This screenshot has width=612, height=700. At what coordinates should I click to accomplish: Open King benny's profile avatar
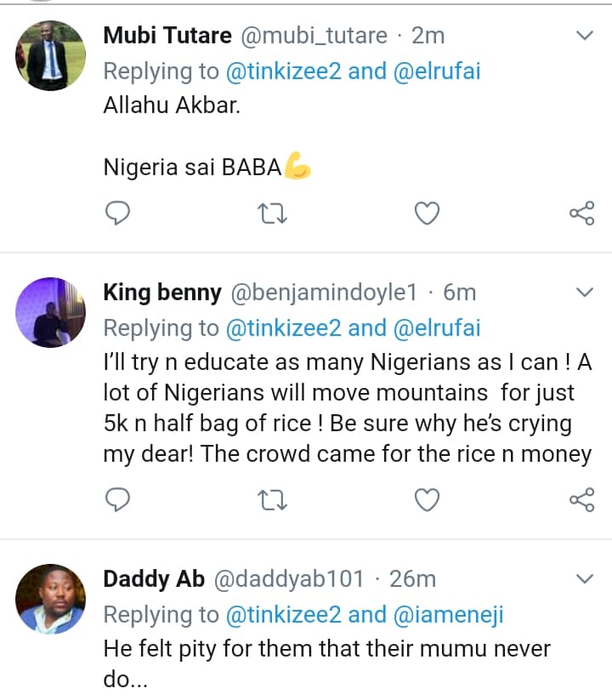(x=51, y=312)
